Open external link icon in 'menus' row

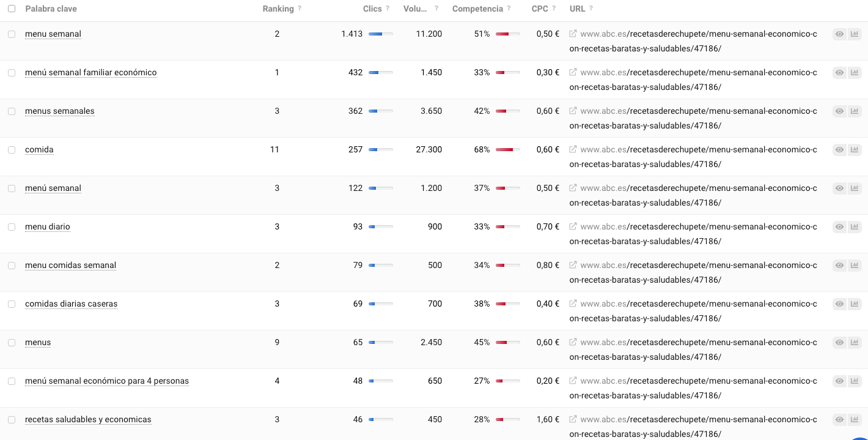pyautogui.click(x=573, y=343)
